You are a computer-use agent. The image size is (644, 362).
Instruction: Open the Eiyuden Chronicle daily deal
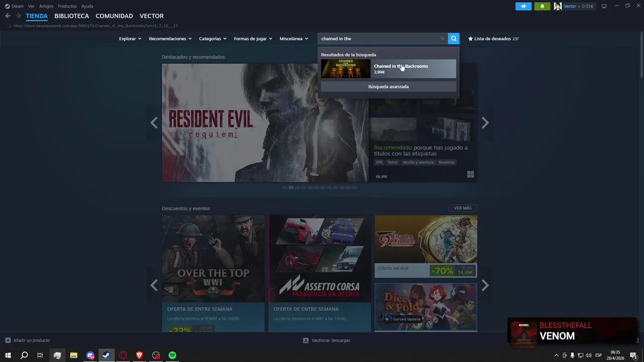click(x=426, y=246)
